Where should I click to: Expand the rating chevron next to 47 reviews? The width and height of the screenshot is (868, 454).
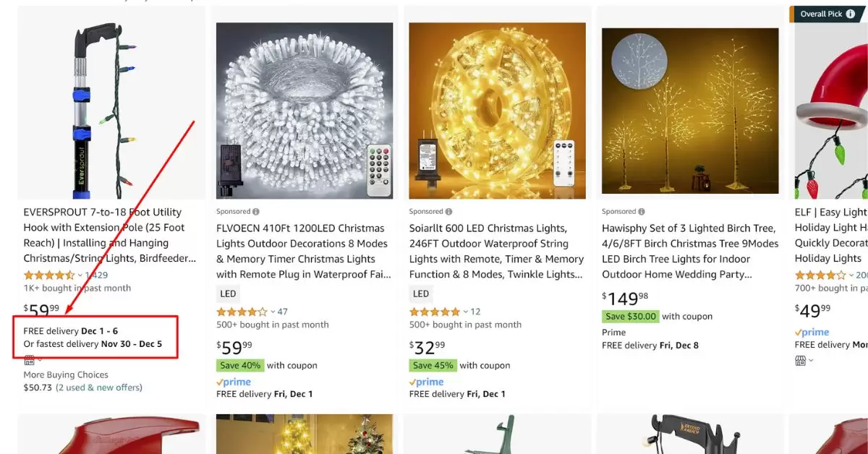click(273, 312)
